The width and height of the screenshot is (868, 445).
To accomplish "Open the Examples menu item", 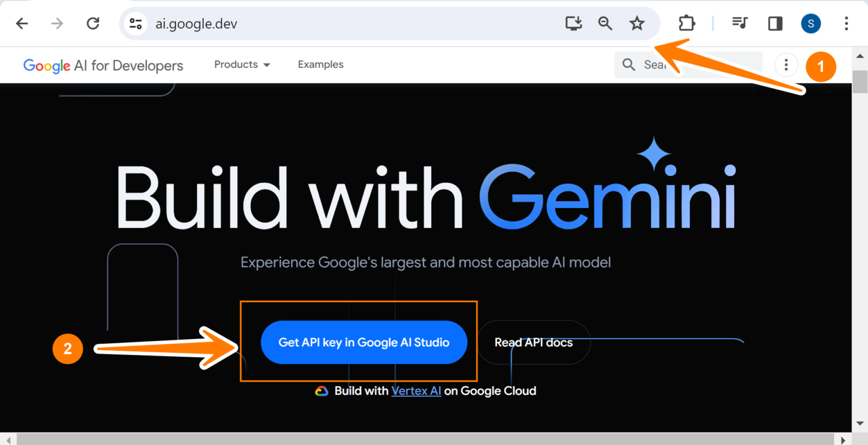I will tap(320, 64).
